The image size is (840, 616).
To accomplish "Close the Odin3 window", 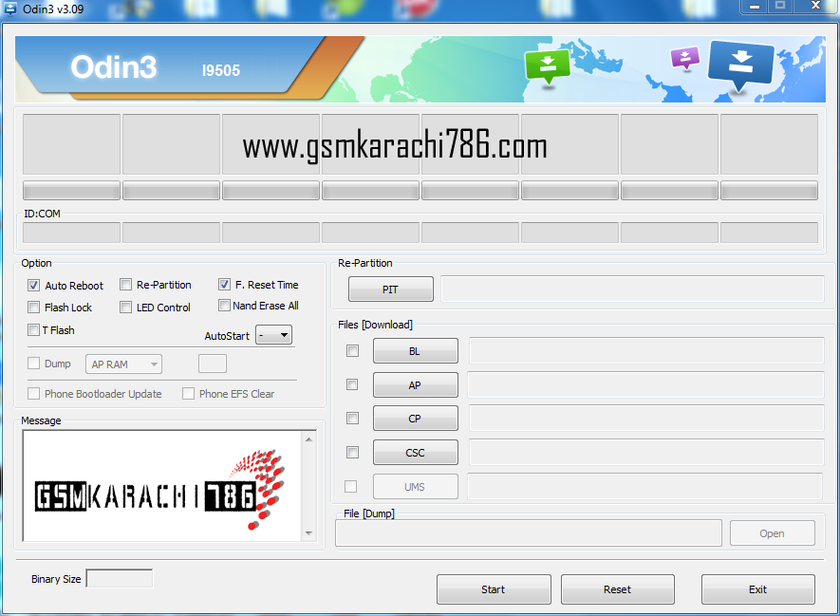I will click(x=816, y=6).
